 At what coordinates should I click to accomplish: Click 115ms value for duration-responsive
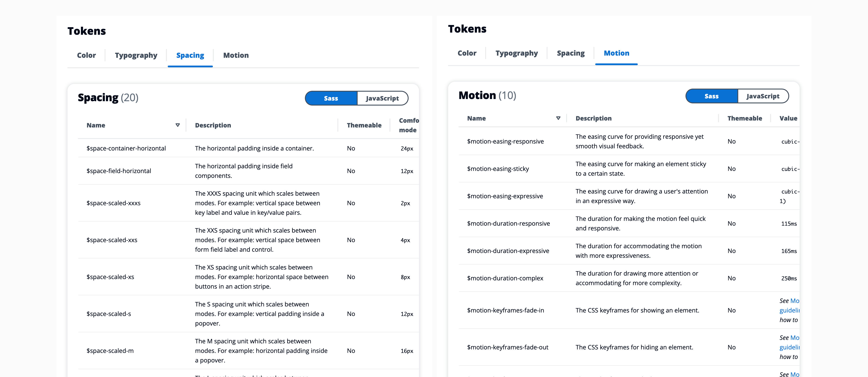pos(789,224)
